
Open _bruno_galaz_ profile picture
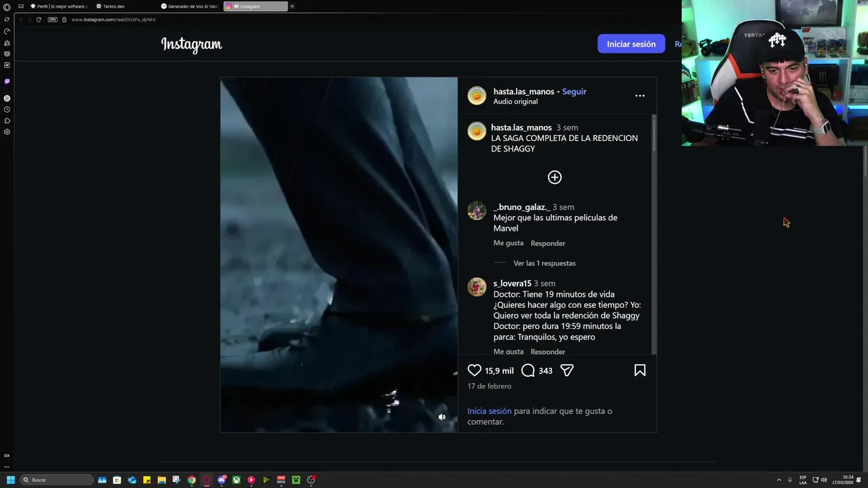coord(477,210)
